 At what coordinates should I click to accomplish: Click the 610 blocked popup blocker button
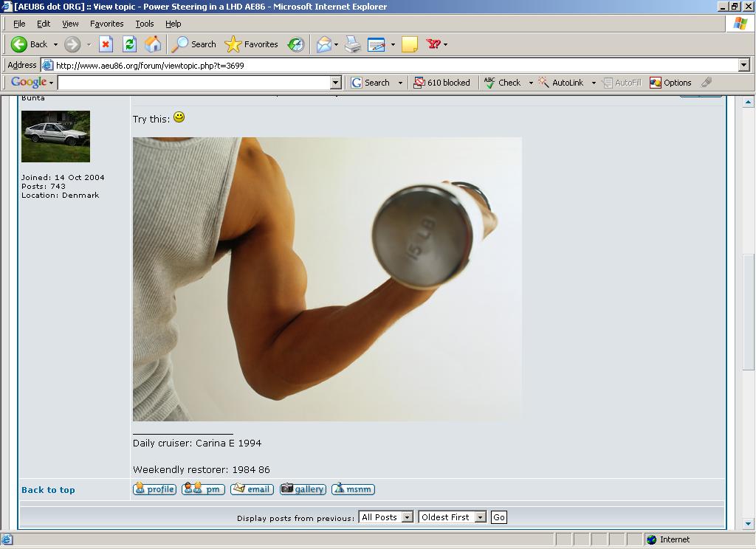tap(442, 83)
